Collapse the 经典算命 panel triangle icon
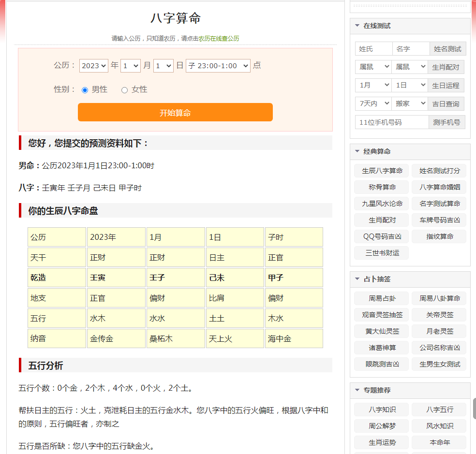476x454 pixels. point(357,151)
